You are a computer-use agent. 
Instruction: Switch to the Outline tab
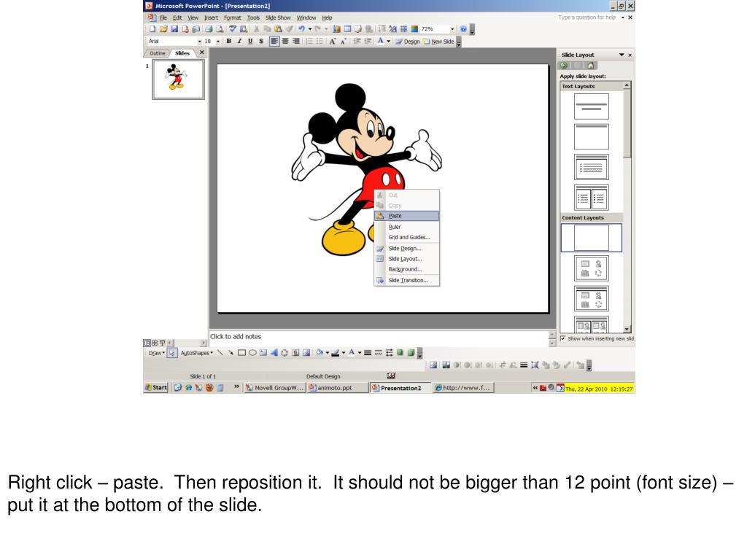tap(158, 53)
